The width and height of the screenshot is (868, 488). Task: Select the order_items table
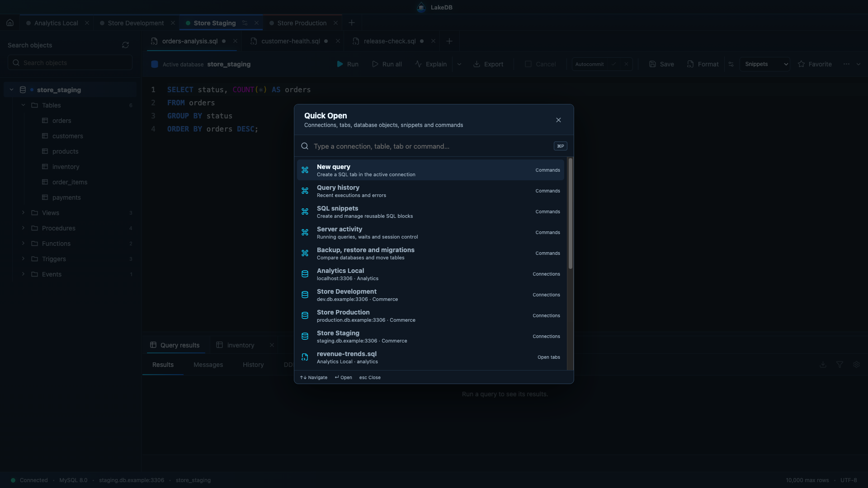[70, 182]
